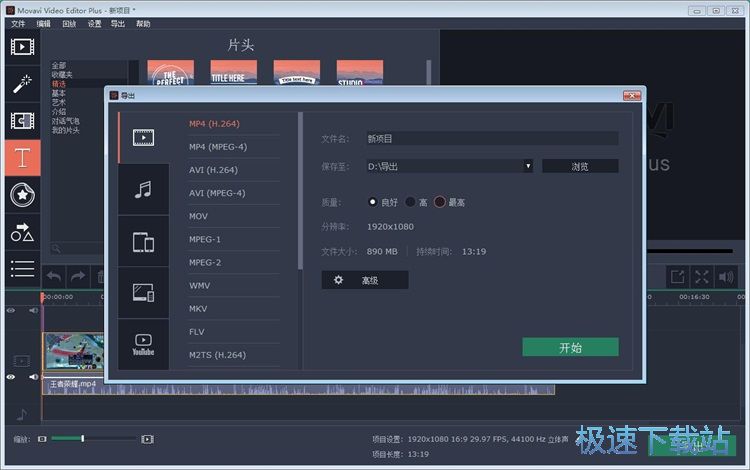
Task: Open the Playback menu
Action: [x=69, y=23]
